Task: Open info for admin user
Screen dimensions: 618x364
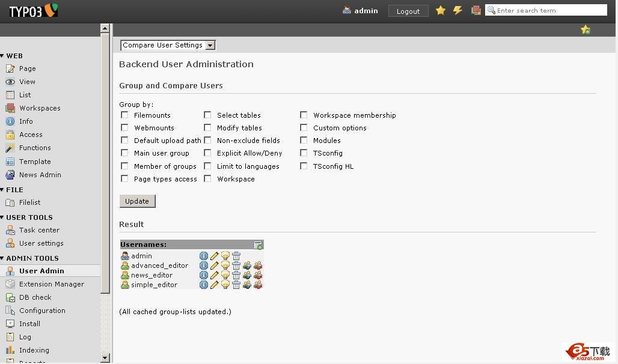Action: (x=203, y=256)
